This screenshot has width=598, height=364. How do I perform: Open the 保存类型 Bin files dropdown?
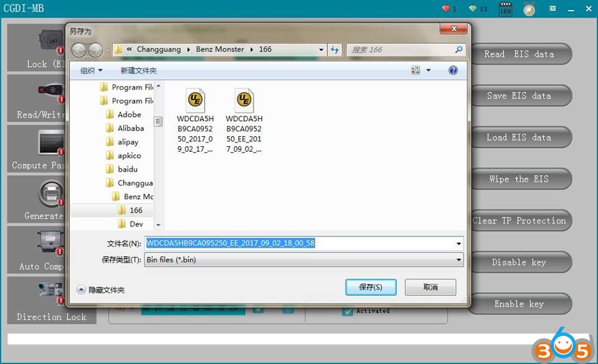[x=459, y=259]
